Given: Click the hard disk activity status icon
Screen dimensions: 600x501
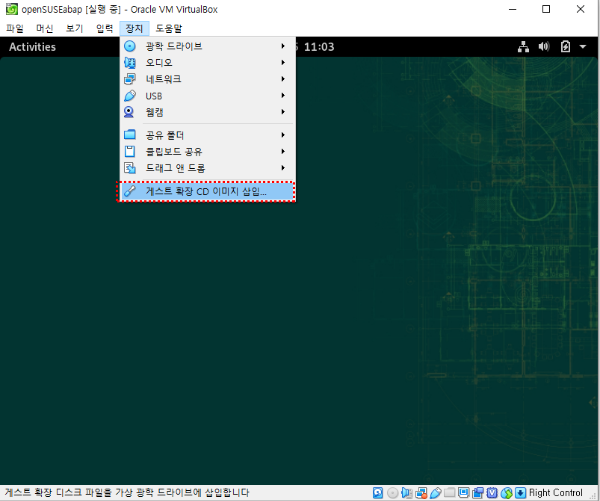Looking at the screenshot, I should 378,493.
